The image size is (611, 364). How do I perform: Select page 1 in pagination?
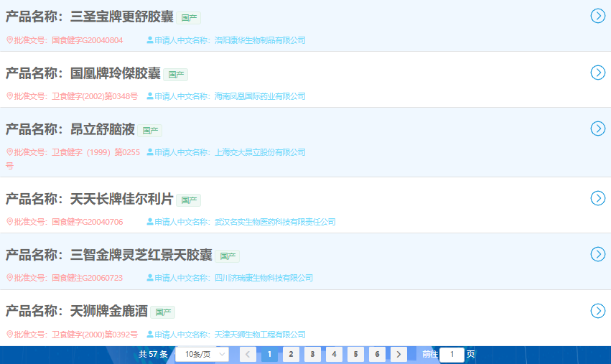(269, 354)
